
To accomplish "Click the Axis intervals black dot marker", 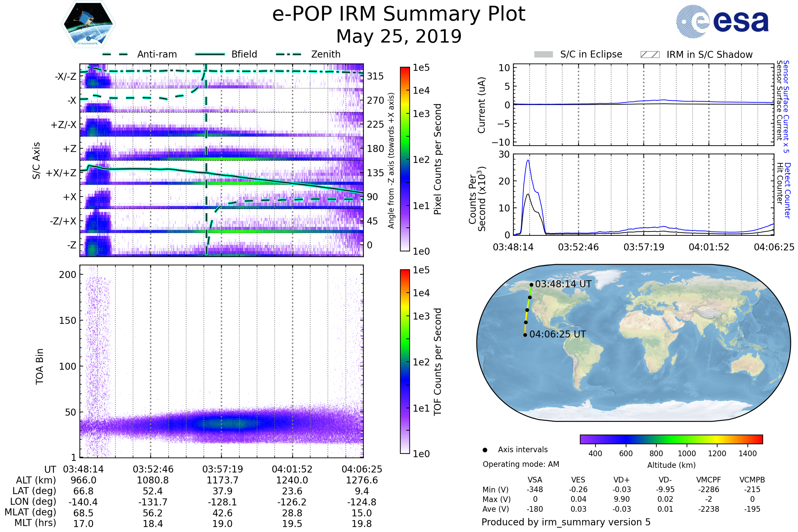I will pyautogui.click(x=485, y=450).
